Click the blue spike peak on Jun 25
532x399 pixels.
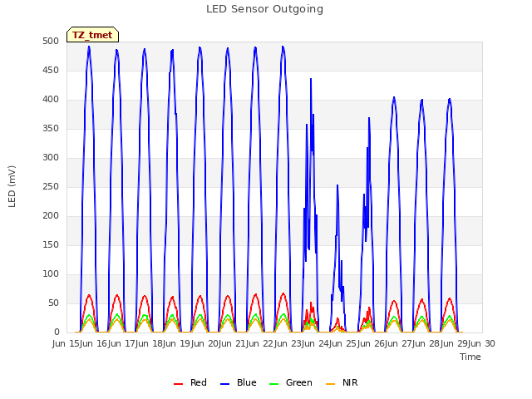[x=369, y=118]
